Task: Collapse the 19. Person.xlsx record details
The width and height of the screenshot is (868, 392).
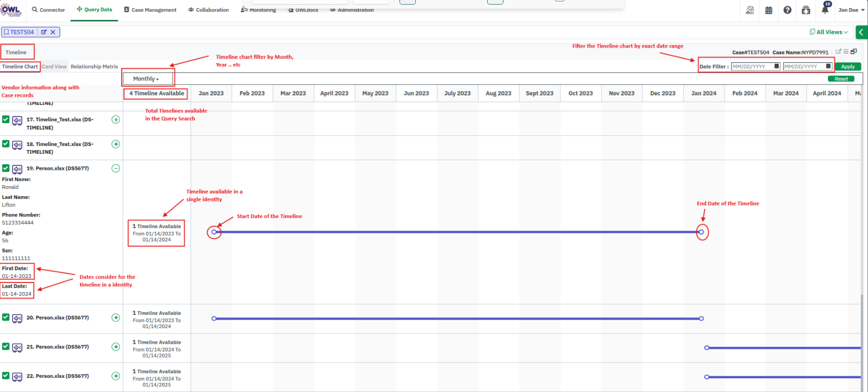Action: (x=116, y=168)
